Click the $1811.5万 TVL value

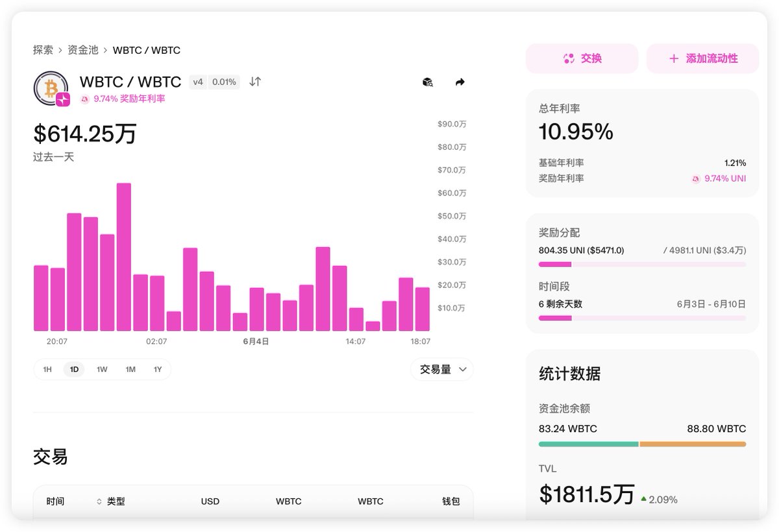(587, 494)
